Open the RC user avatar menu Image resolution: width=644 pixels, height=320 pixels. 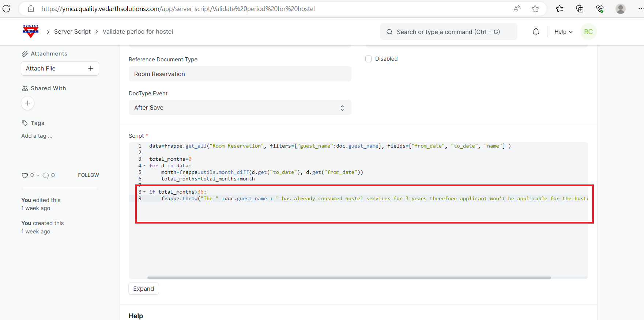pyautogui.click(x=588, y=32)
